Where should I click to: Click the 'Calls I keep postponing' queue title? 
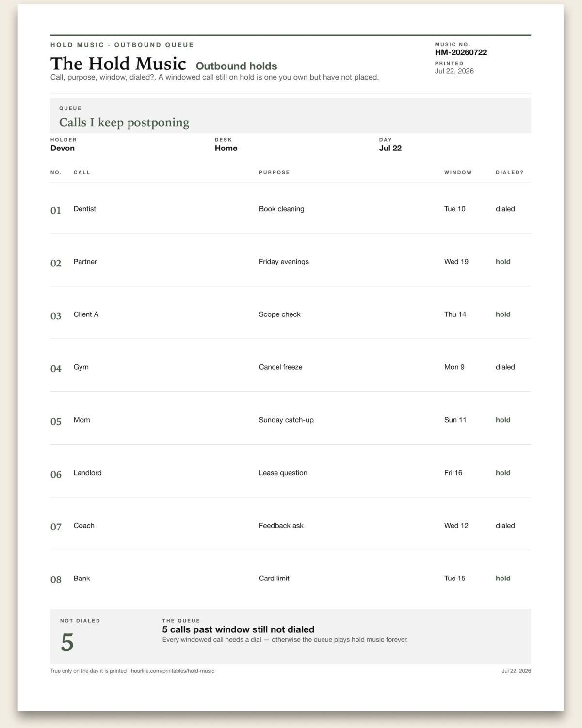[124, 122]
